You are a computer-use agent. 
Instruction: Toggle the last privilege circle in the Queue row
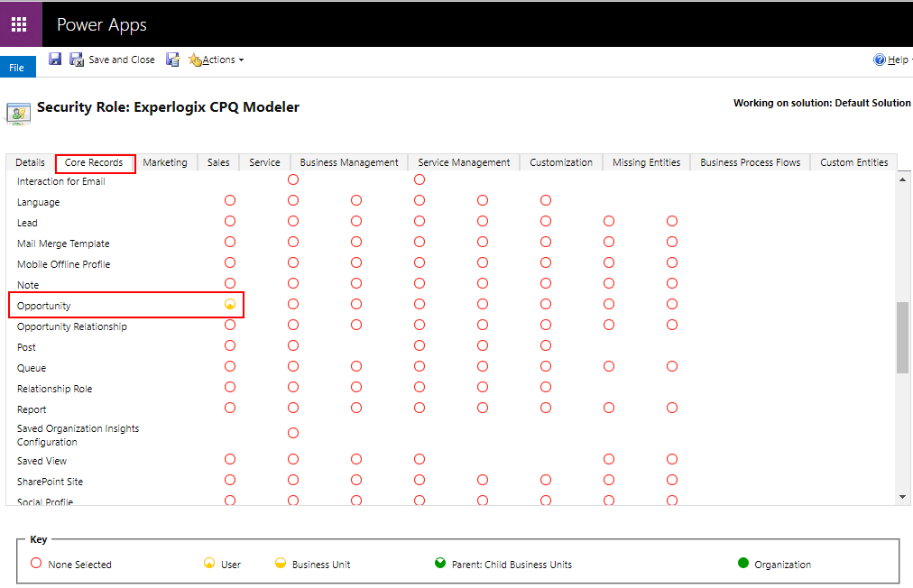672,366
